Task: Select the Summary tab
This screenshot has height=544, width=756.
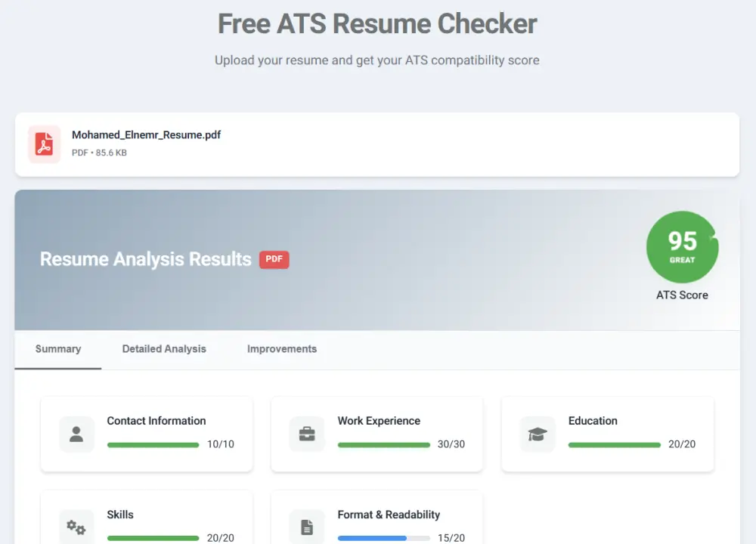Action: pos(58,349)
